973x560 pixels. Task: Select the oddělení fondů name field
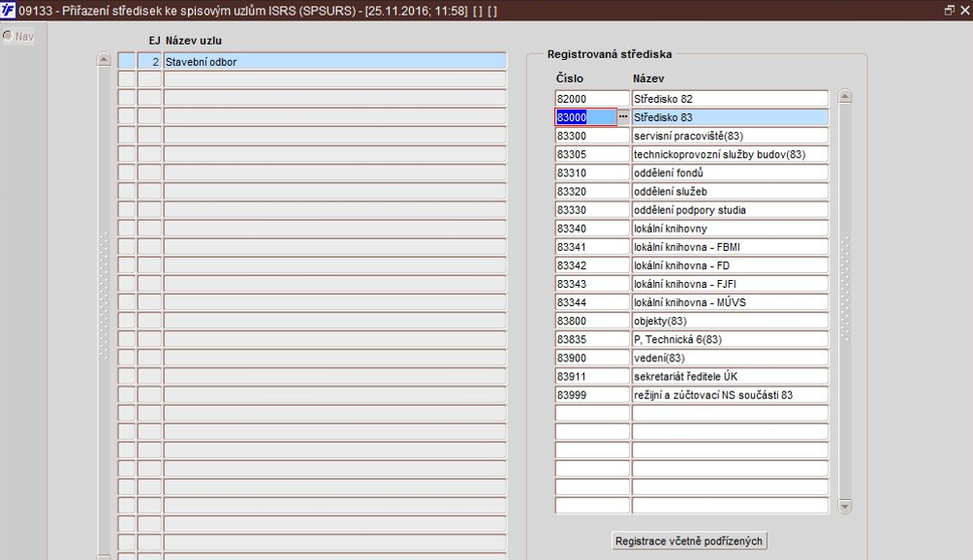tap(730, 173)
